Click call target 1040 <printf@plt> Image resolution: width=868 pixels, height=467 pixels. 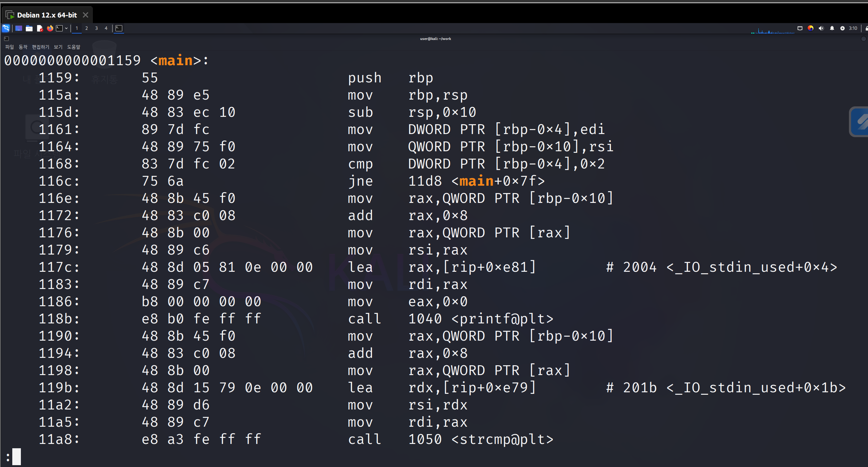pos(481,319)
